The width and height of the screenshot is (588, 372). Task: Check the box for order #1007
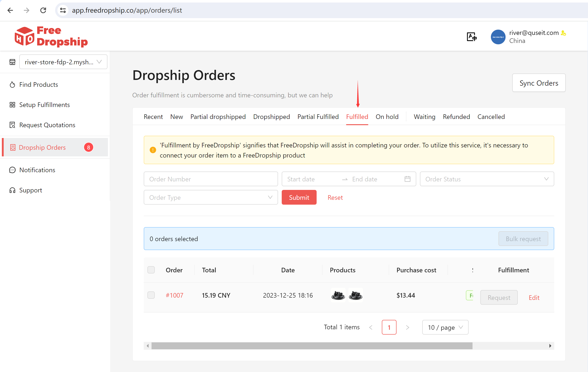(151, 295)
